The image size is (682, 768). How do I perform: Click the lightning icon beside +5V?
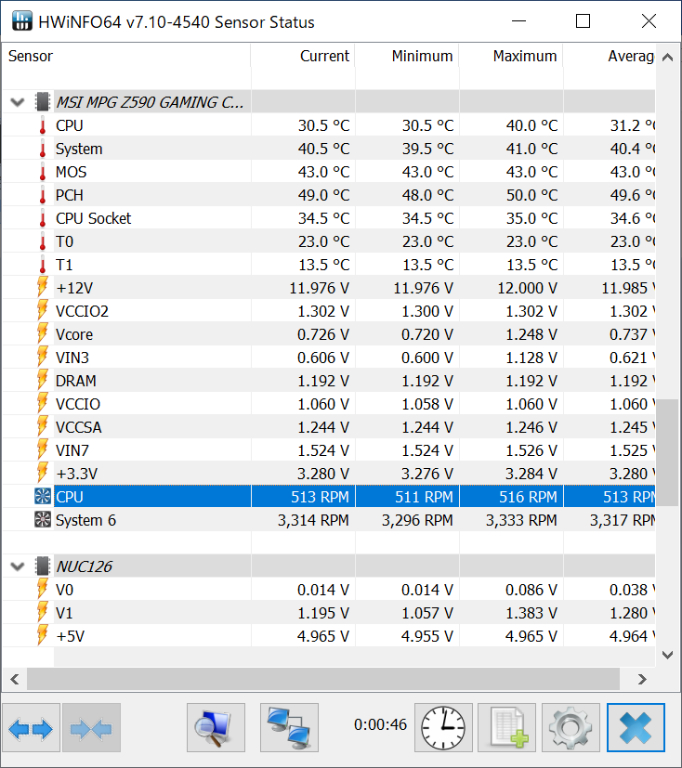click(x=43, y=636)
